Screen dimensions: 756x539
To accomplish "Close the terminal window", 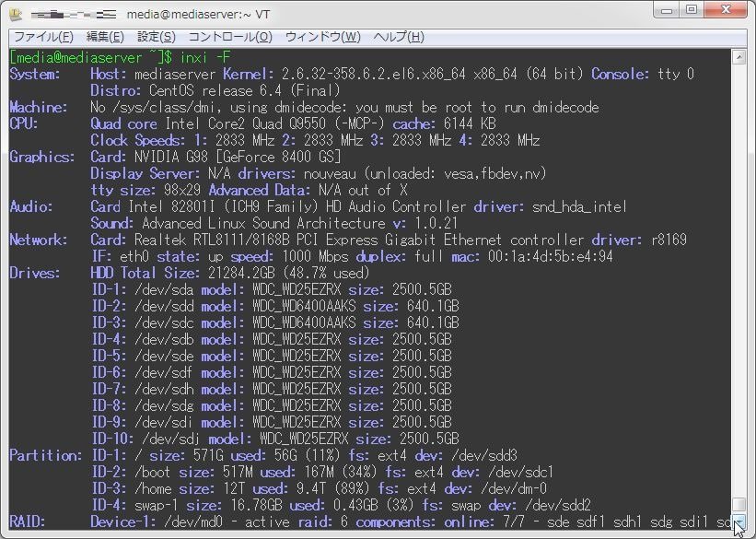I will pos(727,10).
